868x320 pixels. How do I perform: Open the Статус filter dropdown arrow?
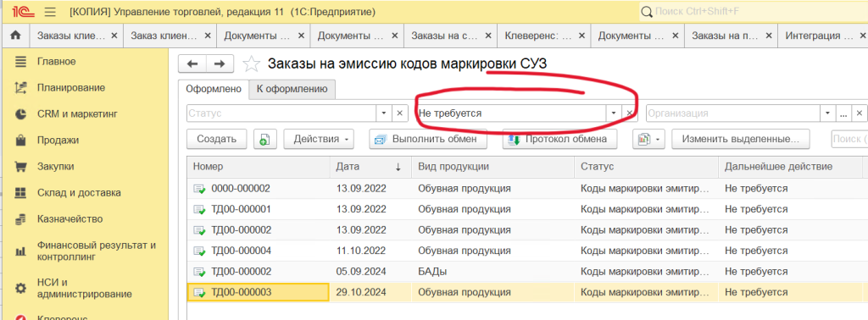(x=385, y=113)
